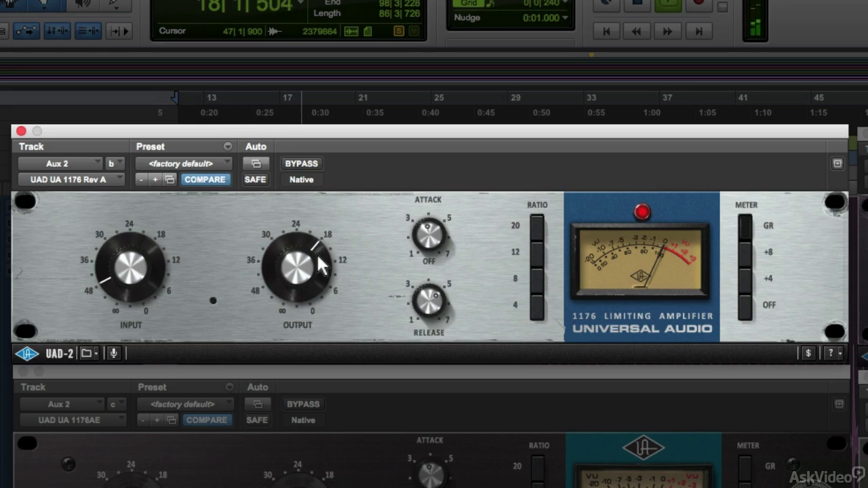868x488 pixels.
Task: Click the previous preset minus button in Rev A
Action: 142,180
